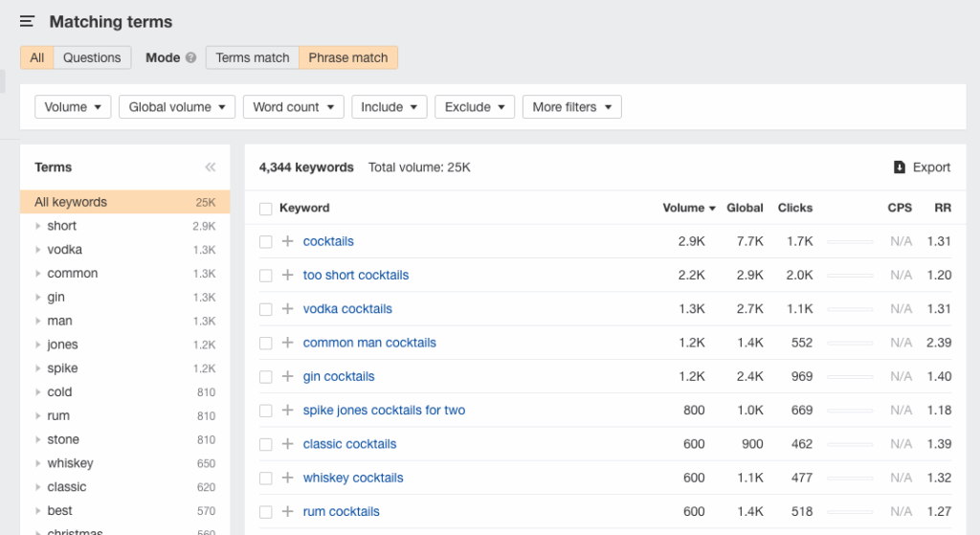
Task: Open the 'cocktails' keyword link
Action: click(x=328, y=241)
